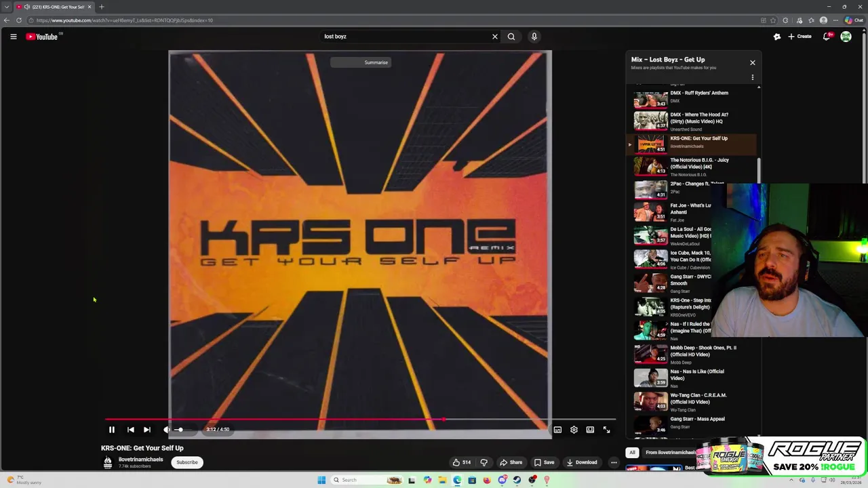Click the Windows taskbar Search box
This screenshot has height=488, width=868.
[366, 480]
